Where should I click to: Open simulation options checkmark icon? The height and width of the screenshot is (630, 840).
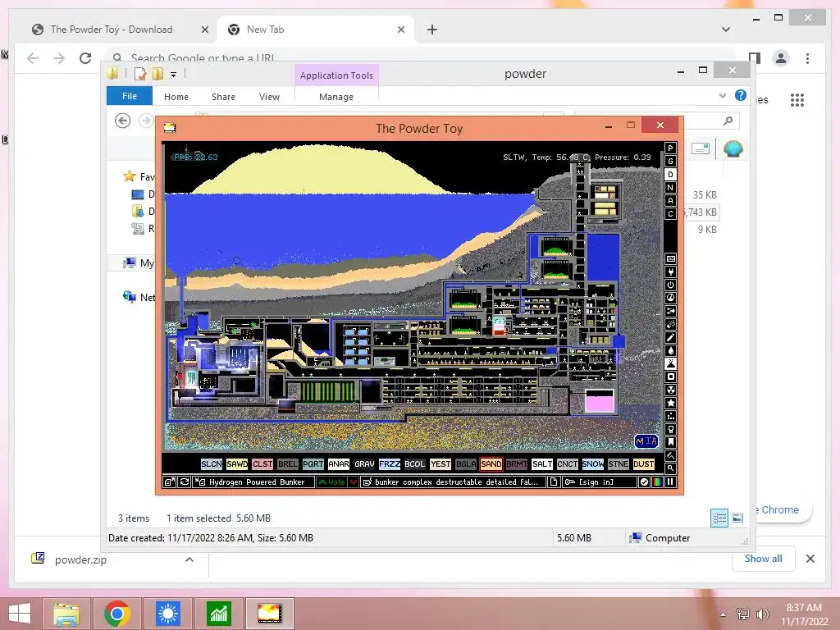point(644,482)
